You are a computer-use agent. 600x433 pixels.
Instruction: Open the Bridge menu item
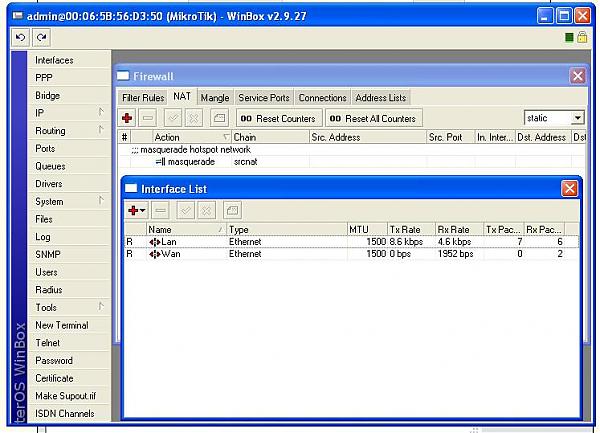69,95
